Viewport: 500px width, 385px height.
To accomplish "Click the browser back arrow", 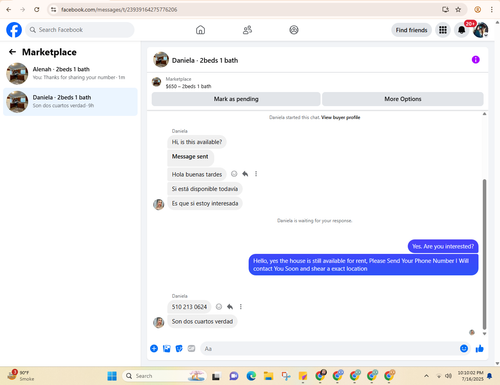I will tap(9, 9).
